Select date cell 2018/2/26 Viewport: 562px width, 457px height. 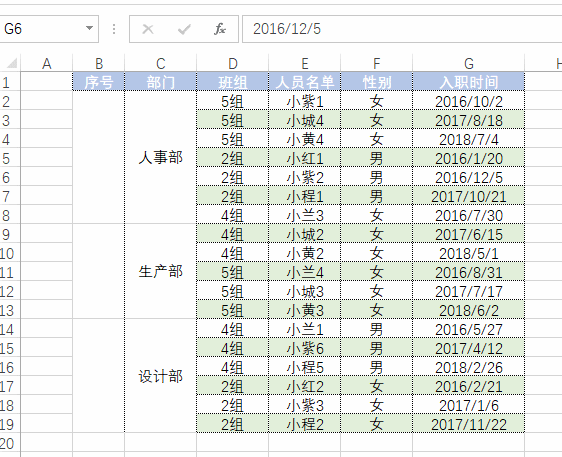pyautogui.click(x=469, y=367)
